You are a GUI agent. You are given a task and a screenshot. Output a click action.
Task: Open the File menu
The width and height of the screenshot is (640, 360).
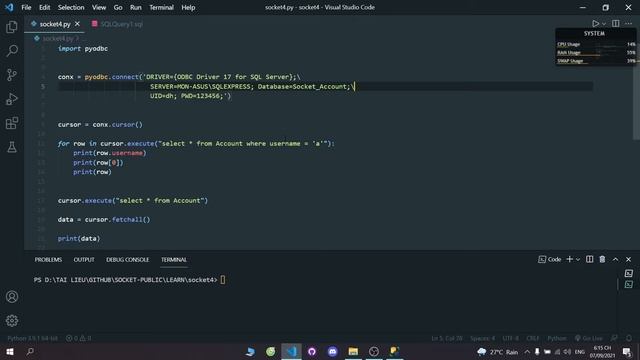pos(26,7)
